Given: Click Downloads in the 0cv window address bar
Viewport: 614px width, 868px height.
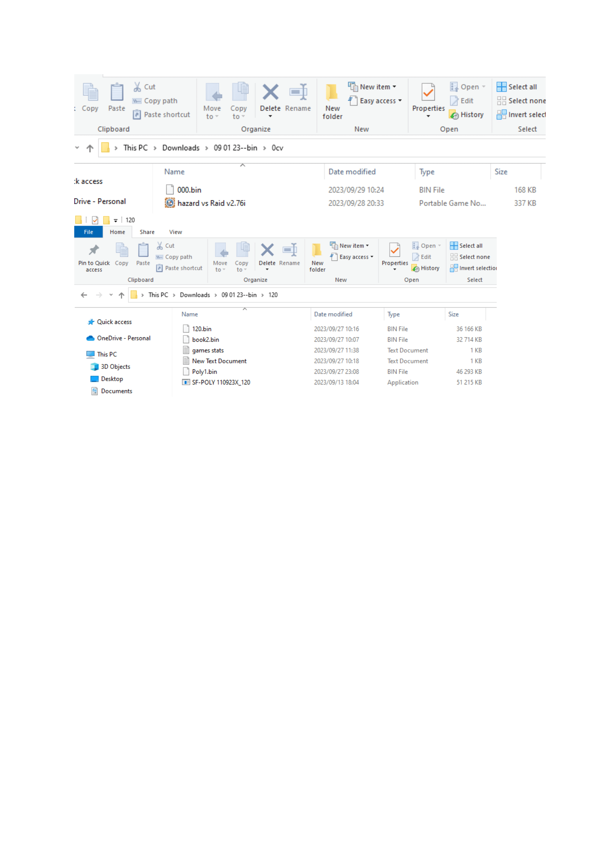Looking at the screenshot, I should [181, 148].
